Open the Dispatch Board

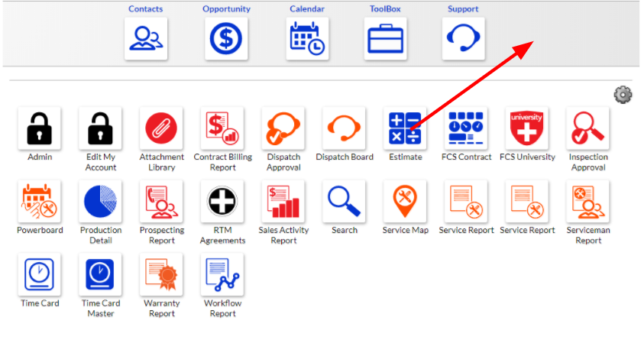345,128
